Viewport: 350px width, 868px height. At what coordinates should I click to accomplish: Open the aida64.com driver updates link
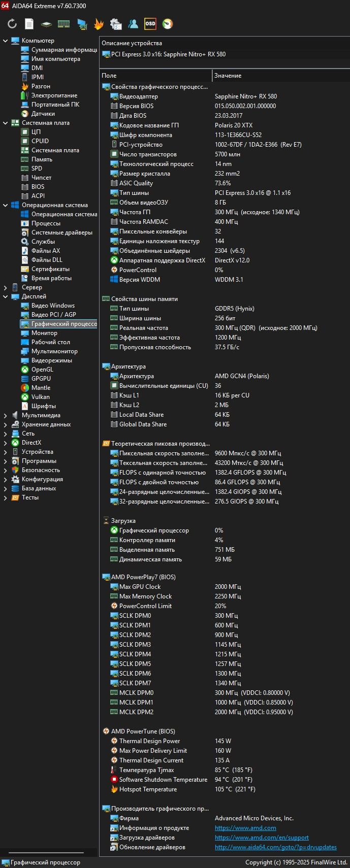(276, 847)
